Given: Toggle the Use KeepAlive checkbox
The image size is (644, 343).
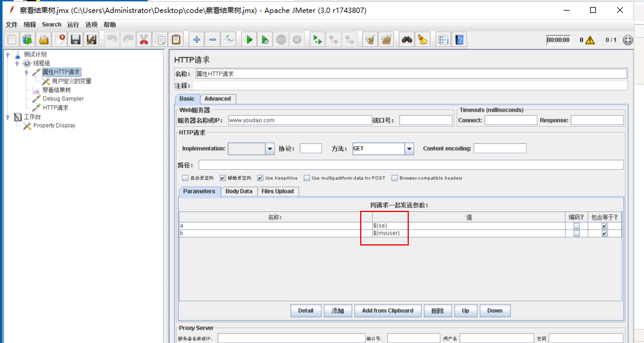Looking at the screenshot, I should pyautogui.click(x=260, y=178).
